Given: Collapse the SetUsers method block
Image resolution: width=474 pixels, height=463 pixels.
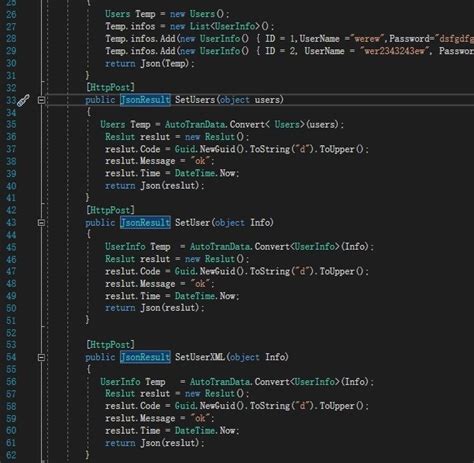Looking at the screenshot, I should tap(41, 100).
